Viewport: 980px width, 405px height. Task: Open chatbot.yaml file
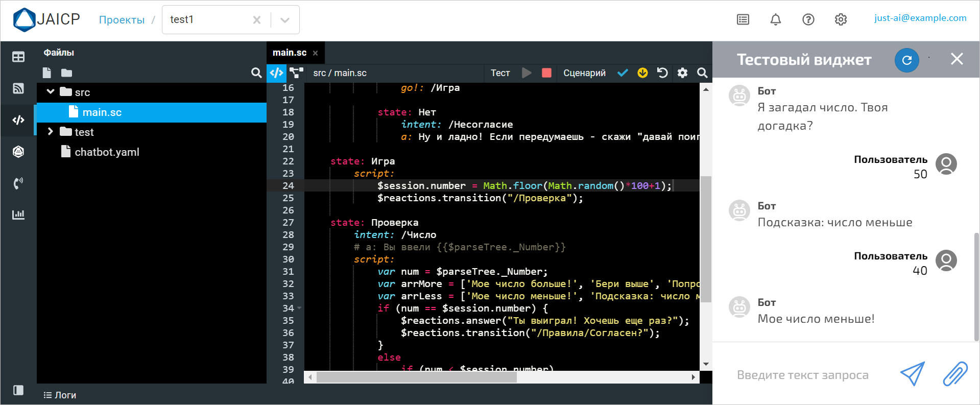coord(107,152)
